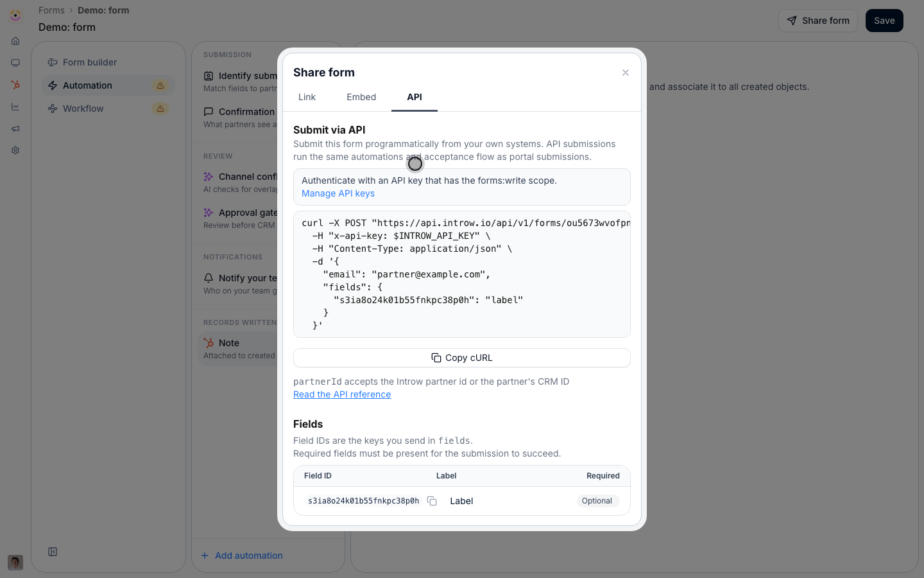The image size is (924, 578).
Task: Click the Automation warning icon
Action: point(160,85)
